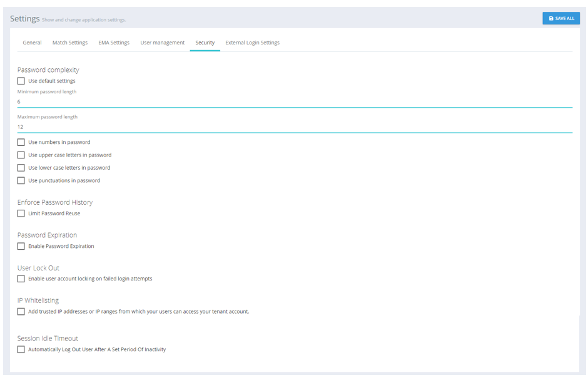The image size is (588, 380).
Task: Switch to Match Settings tab
Action: (x=70, y=43)
